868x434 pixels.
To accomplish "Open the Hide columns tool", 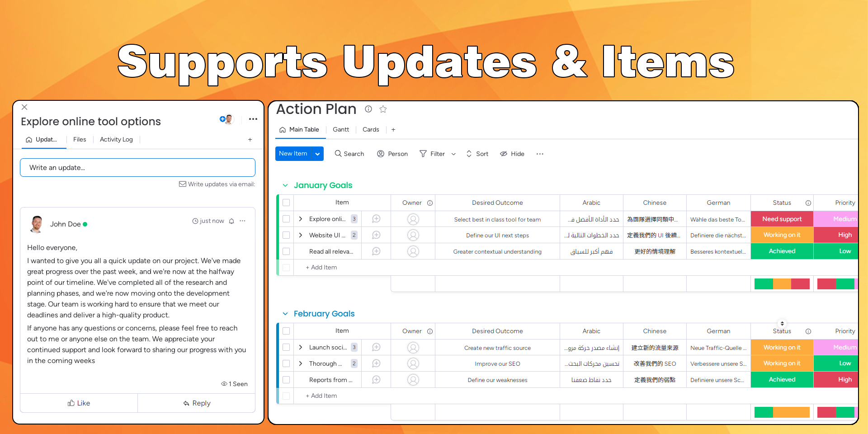I will click(x=512, y=154).
